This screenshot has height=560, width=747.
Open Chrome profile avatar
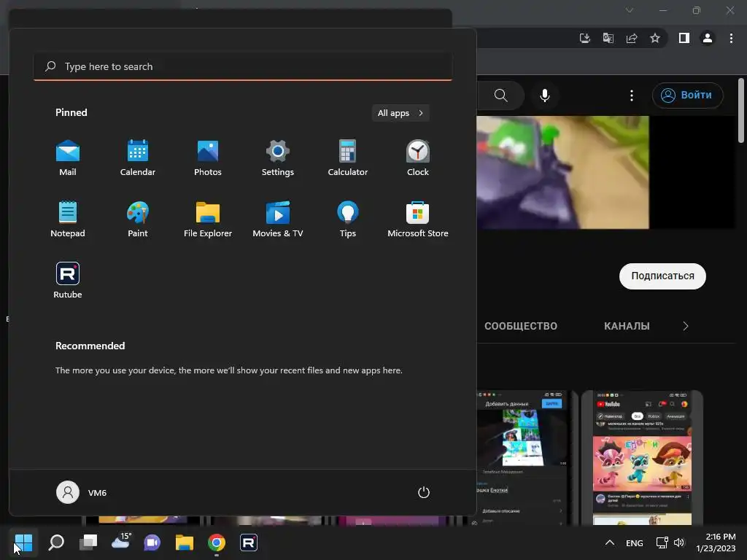click(708, 38)
